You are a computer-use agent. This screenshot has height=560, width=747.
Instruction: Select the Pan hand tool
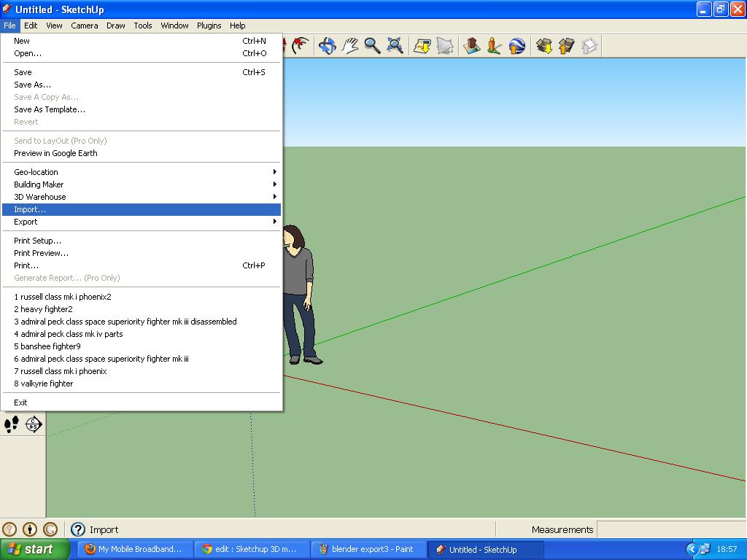pos(349,46)
